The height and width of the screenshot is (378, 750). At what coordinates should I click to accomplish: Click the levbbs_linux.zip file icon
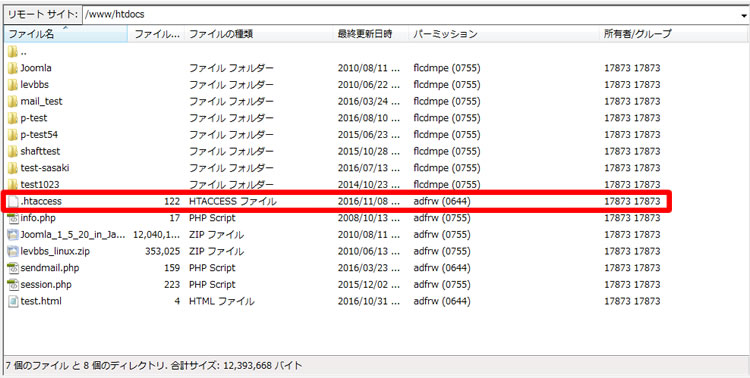click(x=13, y=251)
